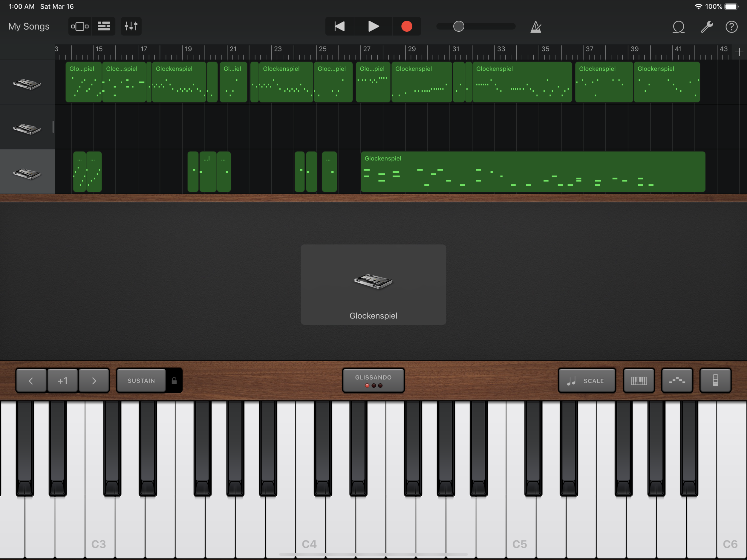
Task: Switch to tracks view icon
Action: click(104, 26)
